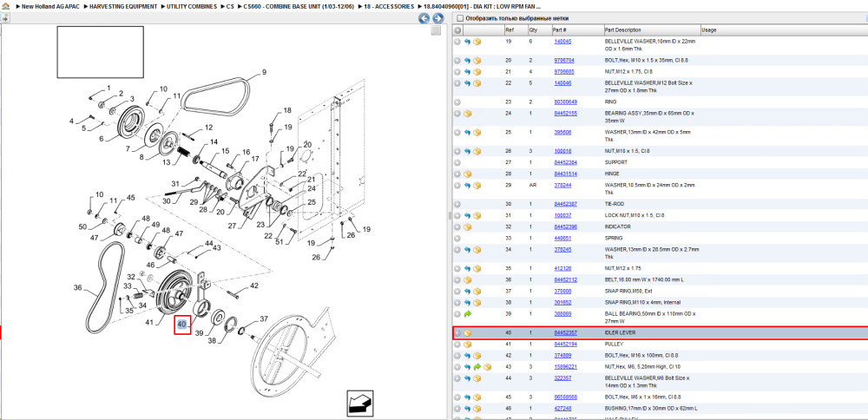The width and height of the screenshot is (868, 420).
Task: Click plus icon on SPRING row
Action: [457, 239]
